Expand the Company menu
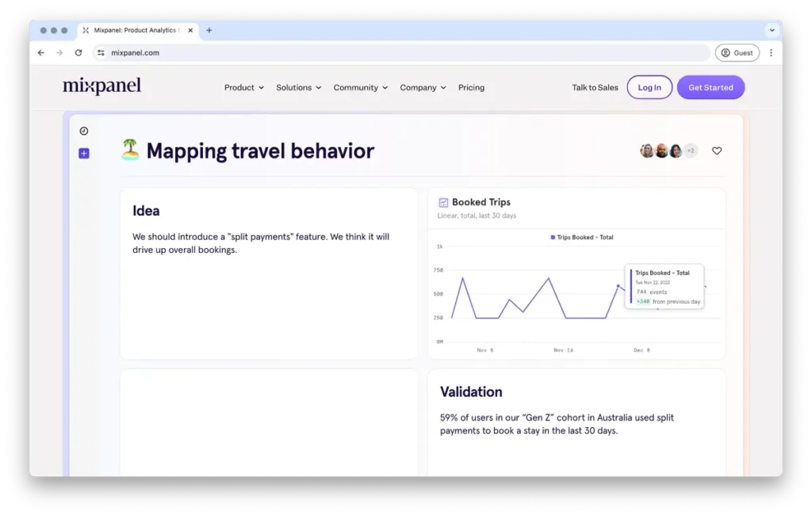The width and height of the screenshot is (812, 515). (423, 87)
